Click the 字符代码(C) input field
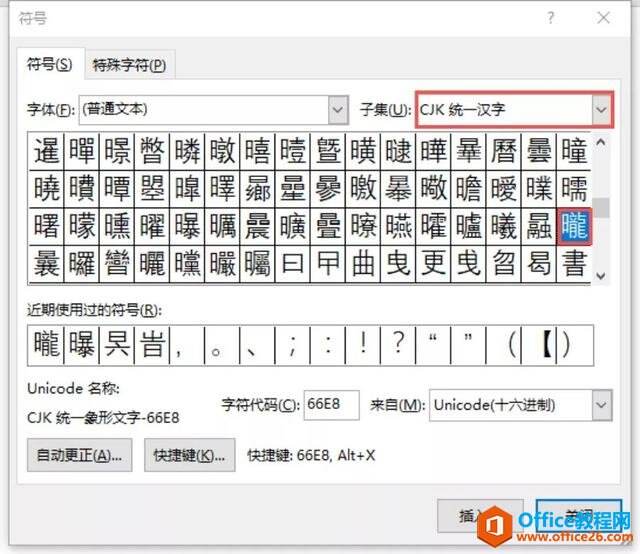This screenshot has height=554, width=640. point(331,405)
